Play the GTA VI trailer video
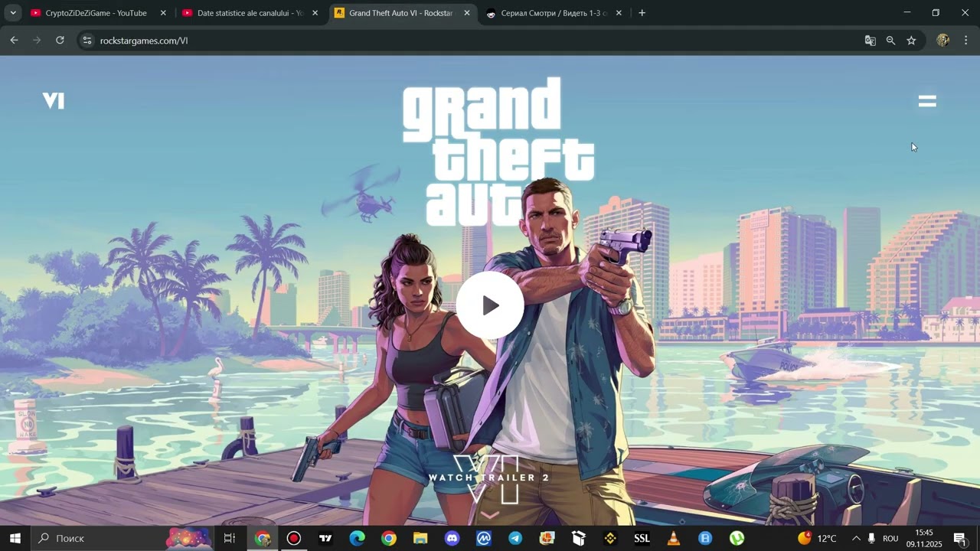Screen dimensions: 980x551 490,305
